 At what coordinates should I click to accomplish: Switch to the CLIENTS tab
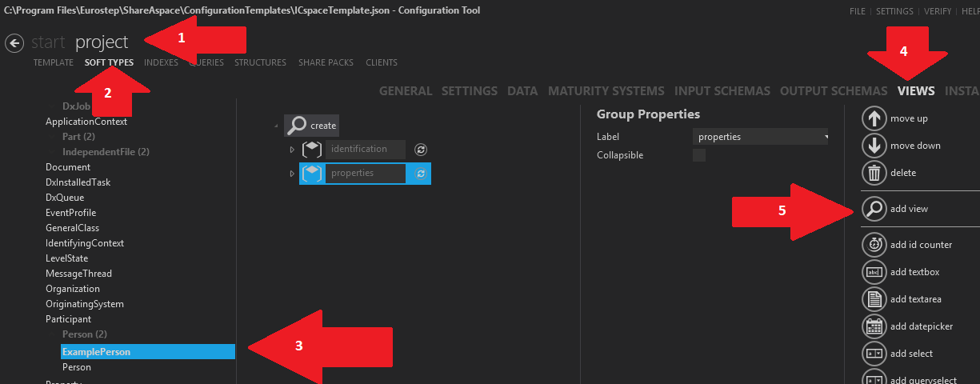[x=382, y=62]
